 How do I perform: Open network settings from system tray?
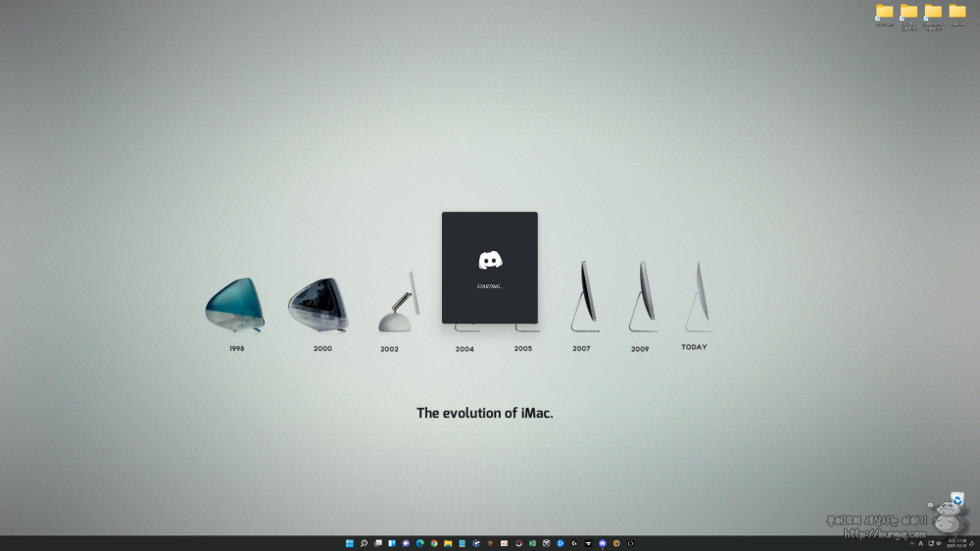coord(931,543)
